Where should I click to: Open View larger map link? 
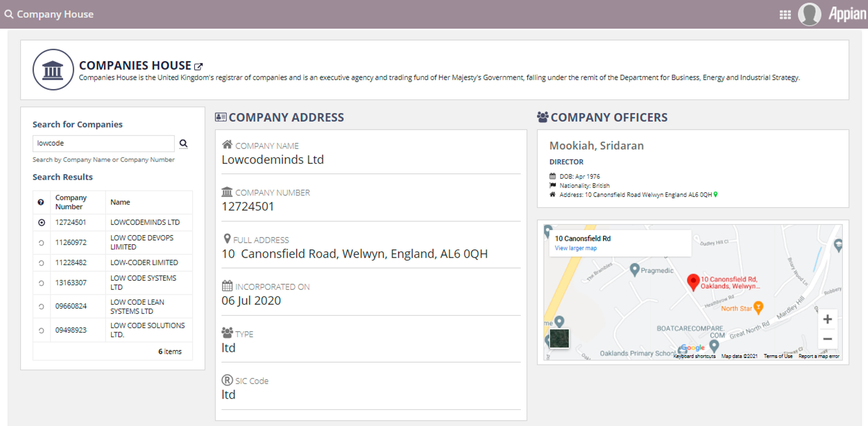576,248
